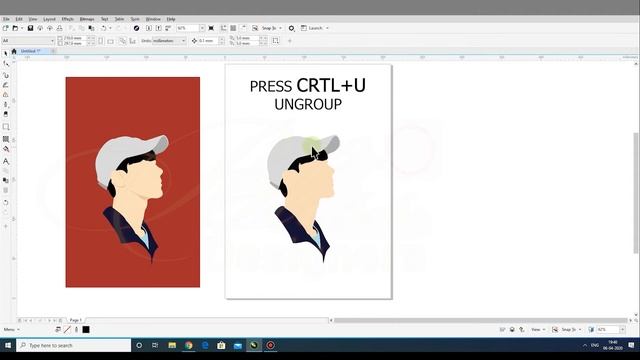This screenshot has height=360, width=640.
Task: Open the Menu dropdown at the bottom left
Action: [x=11, y=329]
